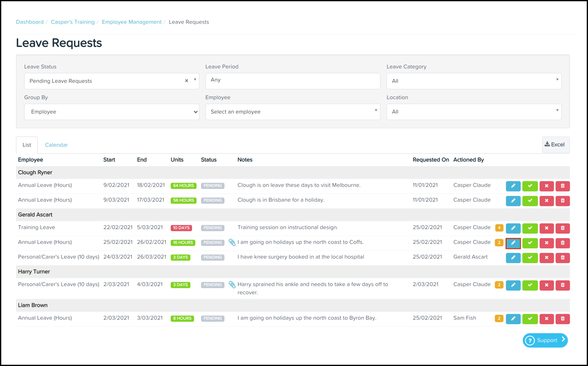
Task: Expand the Group By Employee dropdown
Action: click(x=111, y=112)
